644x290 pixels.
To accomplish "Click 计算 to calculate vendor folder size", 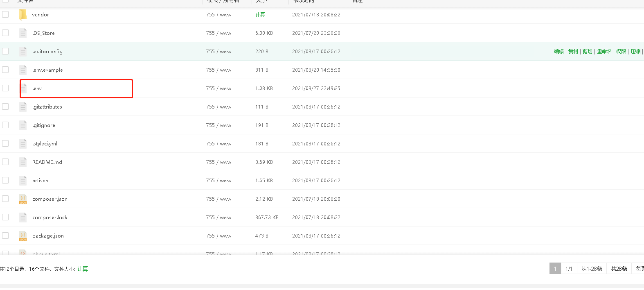I will pos(260,15).
